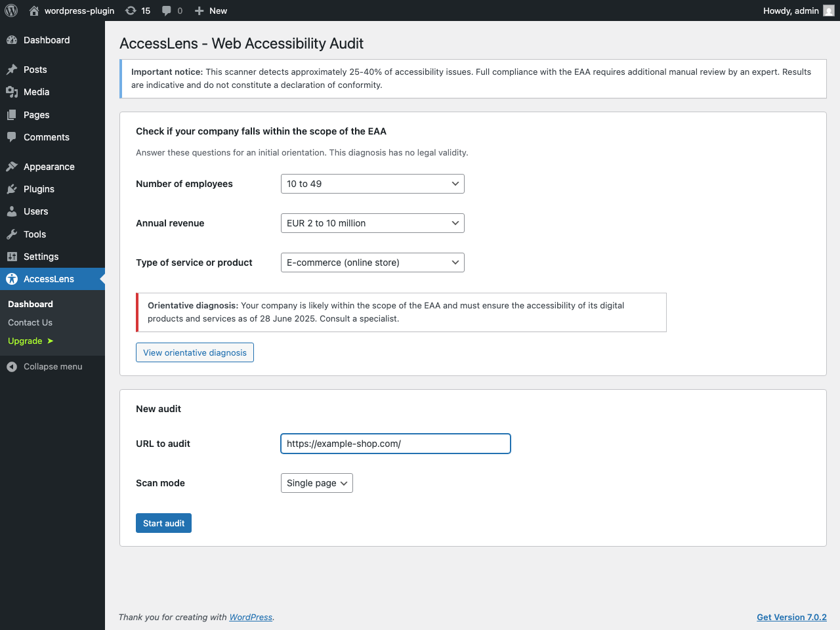The width and height of the screenshot is (840, 630).
Task: Open the Type of service or product dropdown
Action: point(372,262)
